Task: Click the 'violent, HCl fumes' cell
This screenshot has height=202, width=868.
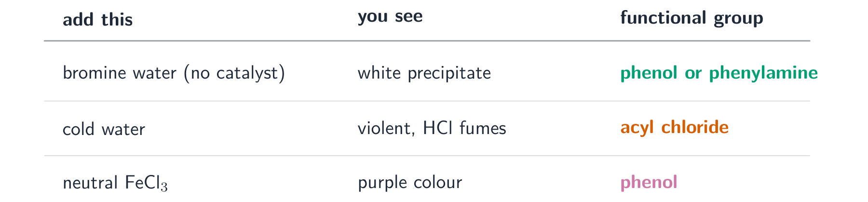Action: 432,128
